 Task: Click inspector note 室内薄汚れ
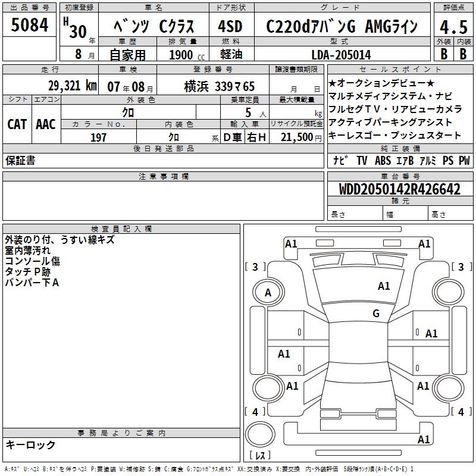pyautogui.click(x=27, y=250)
